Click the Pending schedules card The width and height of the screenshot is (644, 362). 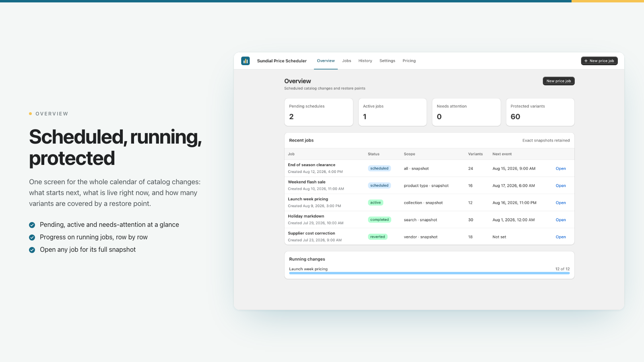click(x=319, y=112)
